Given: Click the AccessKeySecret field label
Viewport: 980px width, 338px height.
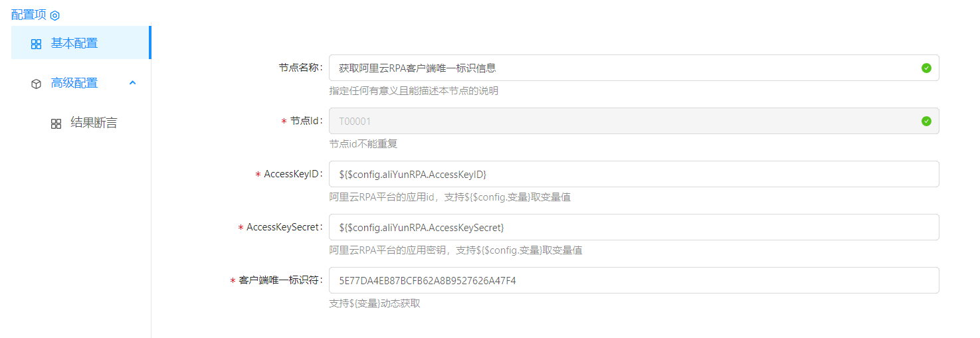Looking at the screenshot, I should [x=284, y=227].
